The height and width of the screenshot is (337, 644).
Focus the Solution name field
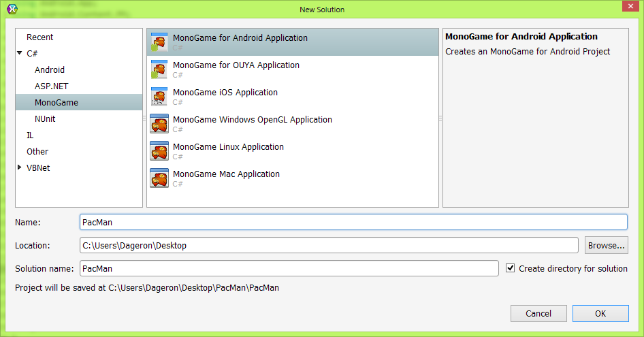click(x=289, y=268)
